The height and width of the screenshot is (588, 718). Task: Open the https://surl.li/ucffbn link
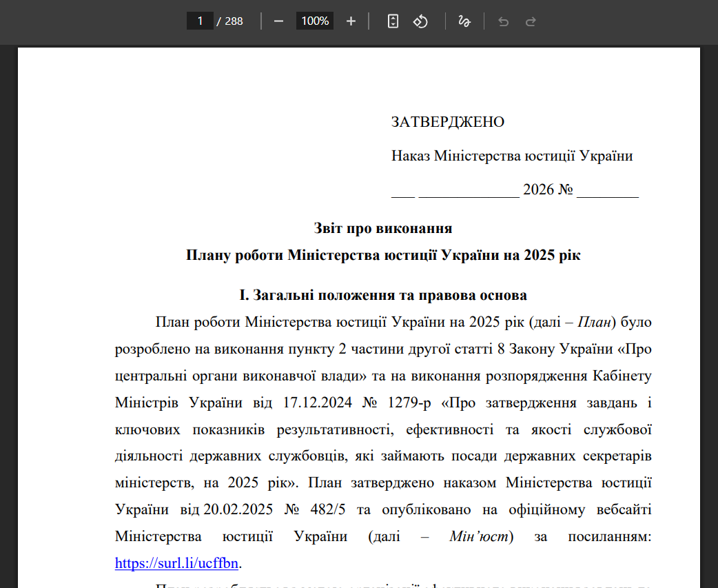click(176, 562)
